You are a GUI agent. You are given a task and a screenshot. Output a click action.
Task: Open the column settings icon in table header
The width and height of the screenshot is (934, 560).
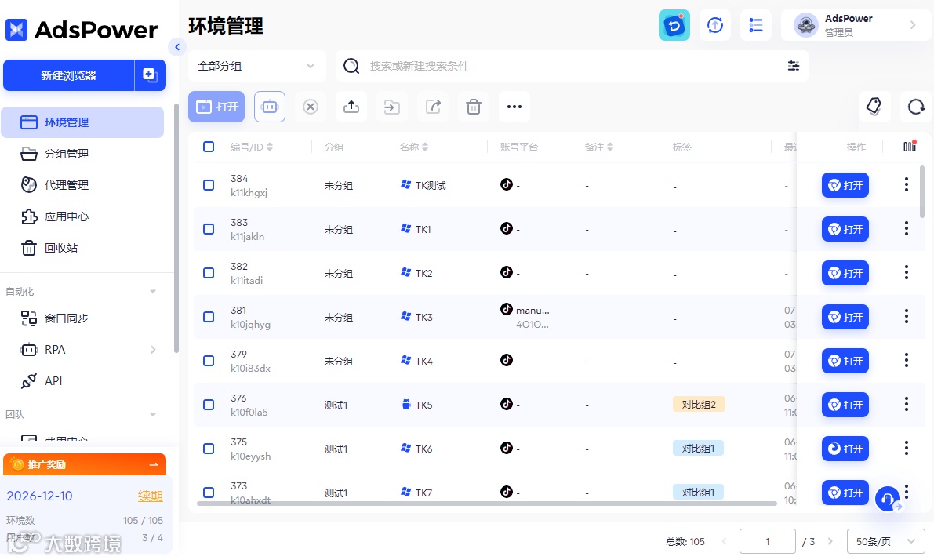pyautogui.click(x=910, y=147)
